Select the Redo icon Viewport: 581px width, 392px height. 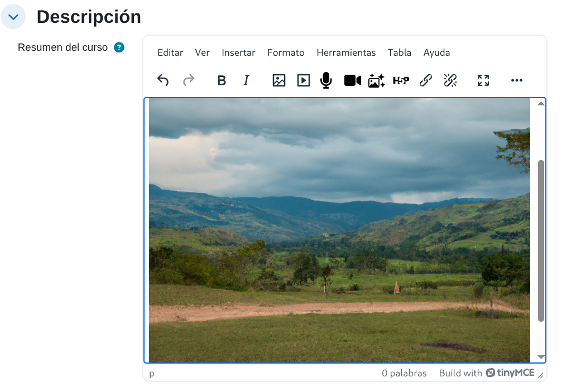[x=188, y=80]
